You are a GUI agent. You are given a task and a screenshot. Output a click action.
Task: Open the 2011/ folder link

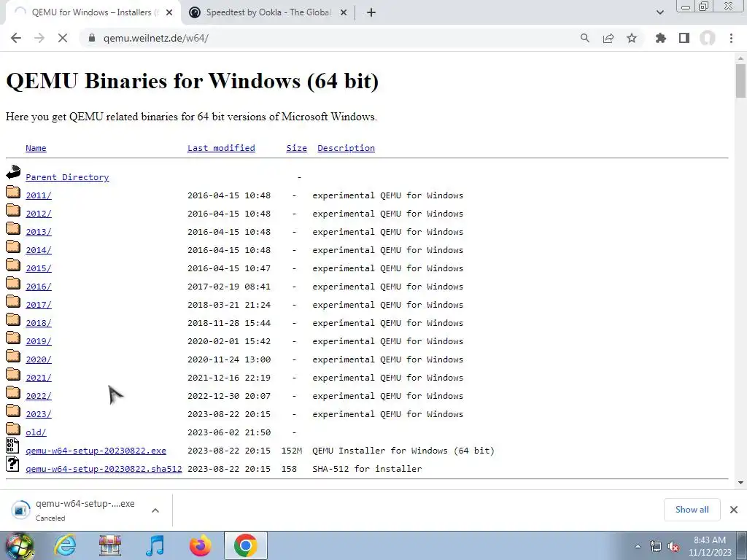(x=39, y=195)
